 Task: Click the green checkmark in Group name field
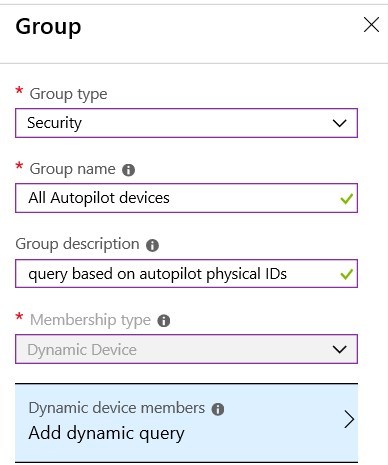point(346,199)
